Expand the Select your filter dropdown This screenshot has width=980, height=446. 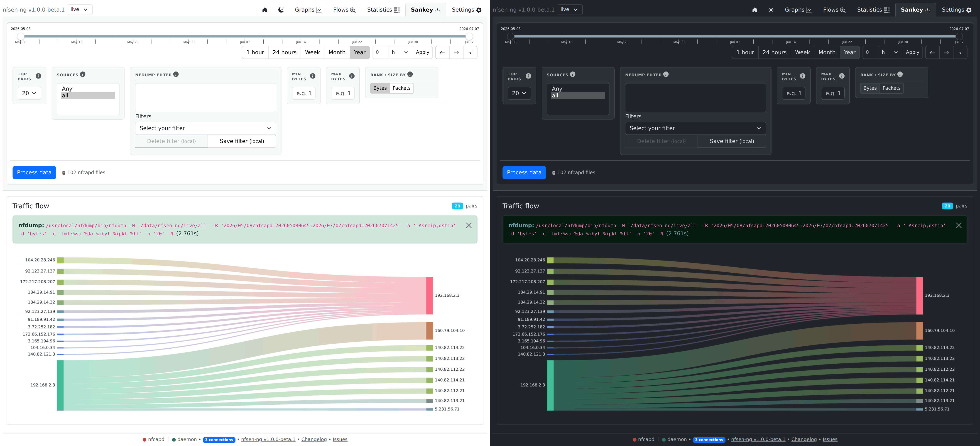click(x=206, y=128)
